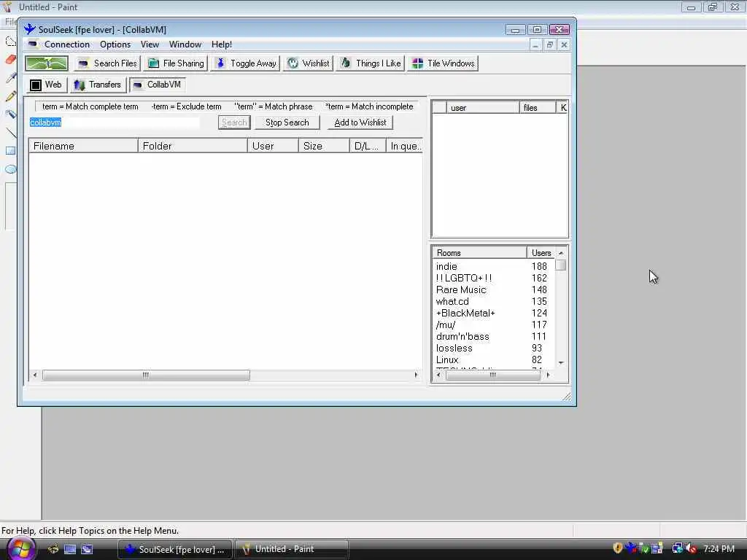This screenshot has height=560, width=747.
Task: Select rectangle tool in Paint toolbox
Action: [x=10, y=151]
